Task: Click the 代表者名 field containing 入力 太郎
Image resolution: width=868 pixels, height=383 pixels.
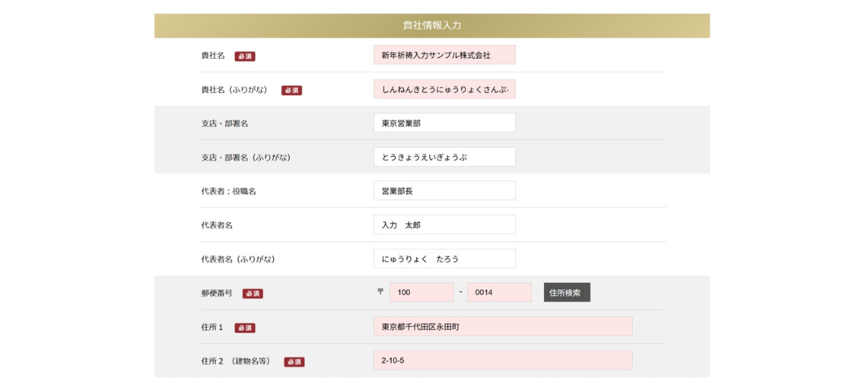Action: point(444,225)
